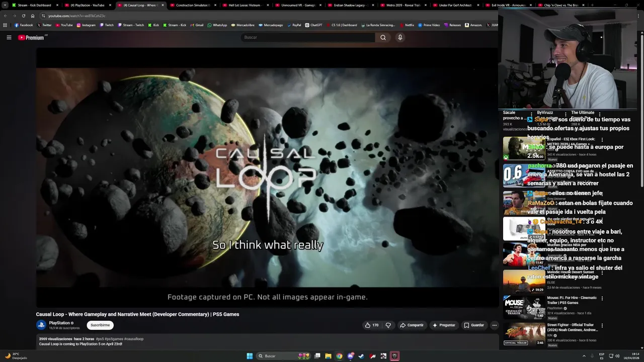Open the Twitch bookmark
This screenshot has height=362, width=644.
pos(107,25)
